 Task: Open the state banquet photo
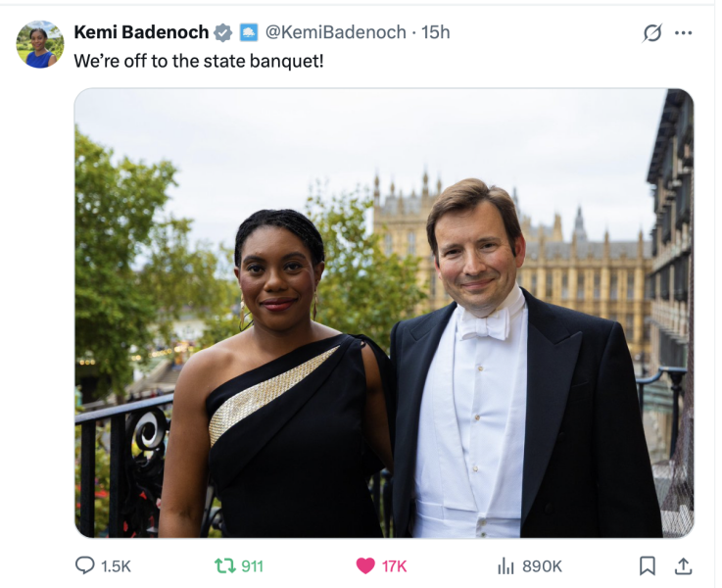pyautogui.click(x=383, y=313)
